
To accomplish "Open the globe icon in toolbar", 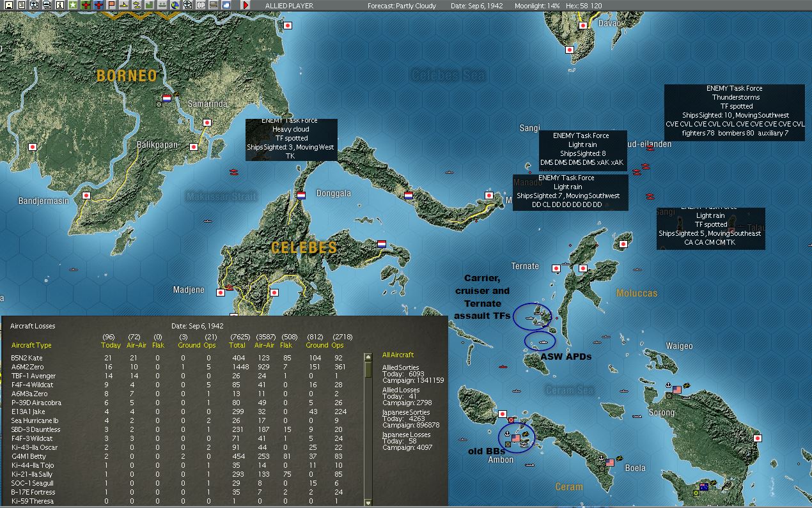I will [175, 5].
